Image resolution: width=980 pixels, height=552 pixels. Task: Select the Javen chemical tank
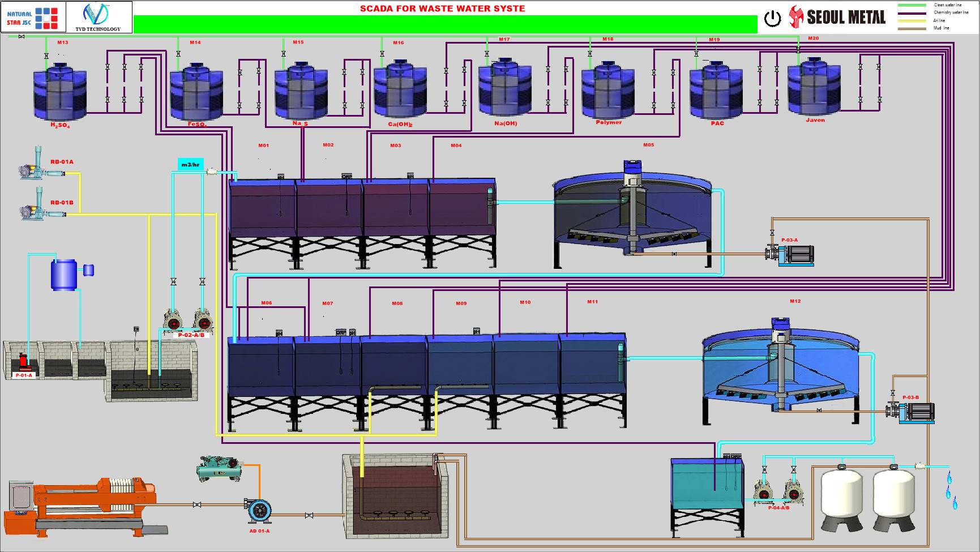[815, 86]
